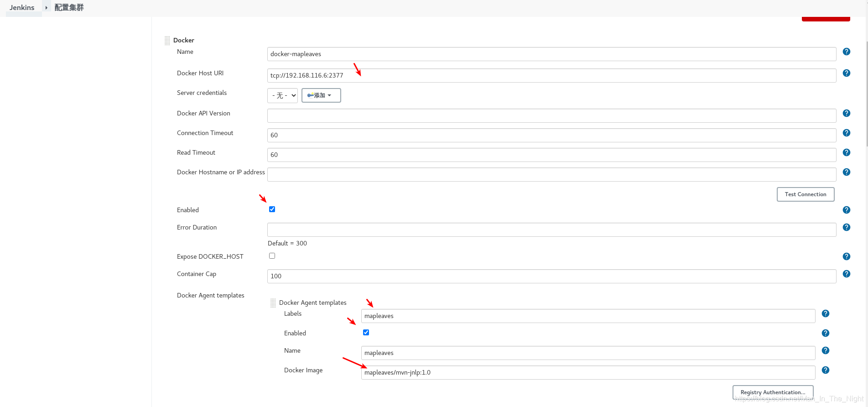Click the Registry Authentication button
This screenshot has height=407, width=868.
click(773, 392)
